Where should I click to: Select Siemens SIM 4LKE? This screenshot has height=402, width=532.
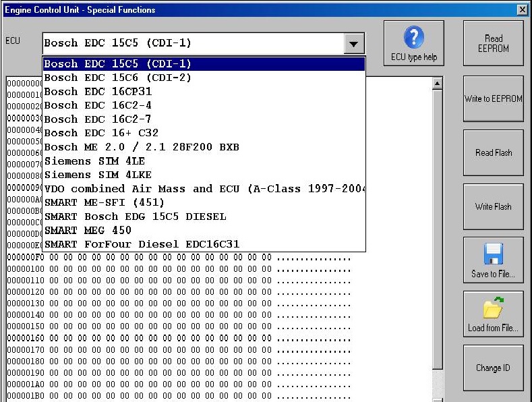(x=204, y=175)
